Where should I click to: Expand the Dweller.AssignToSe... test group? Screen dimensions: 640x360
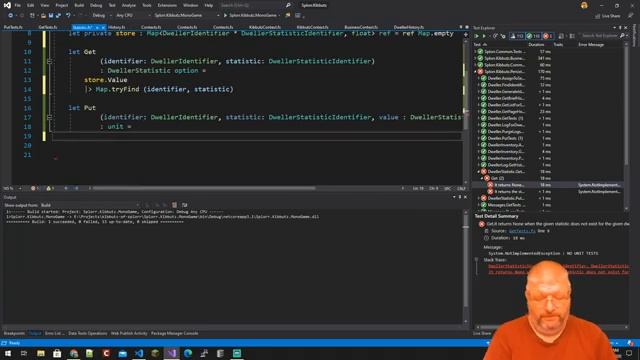(478, 78)
